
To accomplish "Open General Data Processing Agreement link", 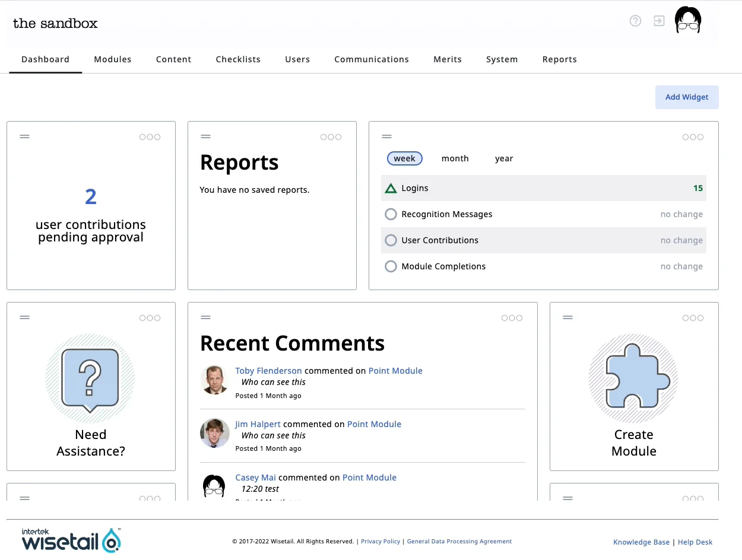I will click(x=459, y=542).
